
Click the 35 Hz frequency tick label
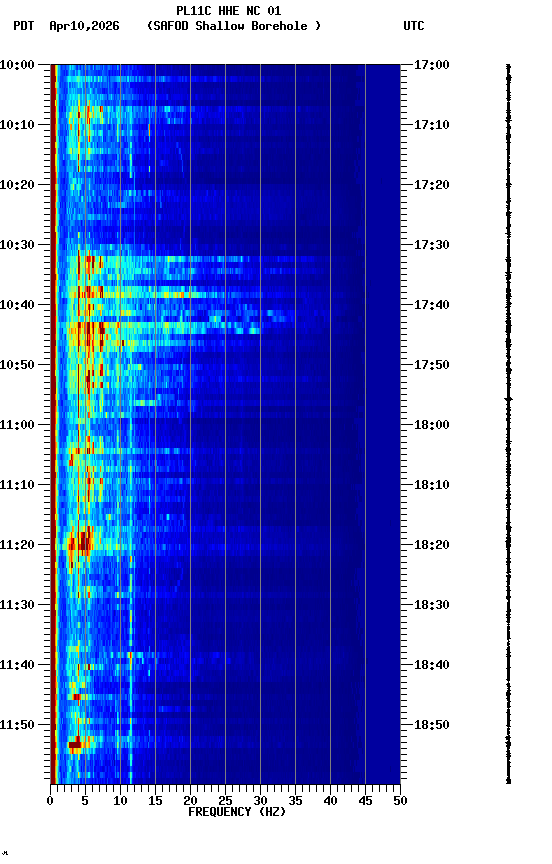[295, 801]
